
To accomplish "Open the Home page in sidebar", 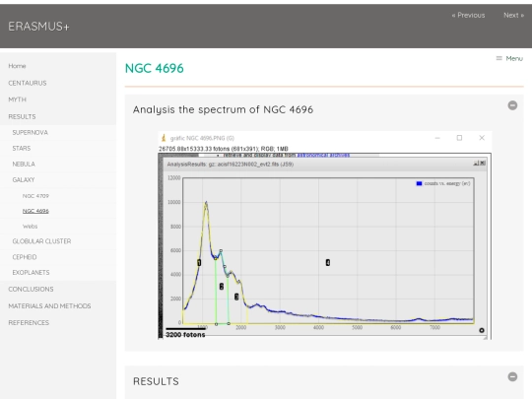I will [x=17, y=66].
